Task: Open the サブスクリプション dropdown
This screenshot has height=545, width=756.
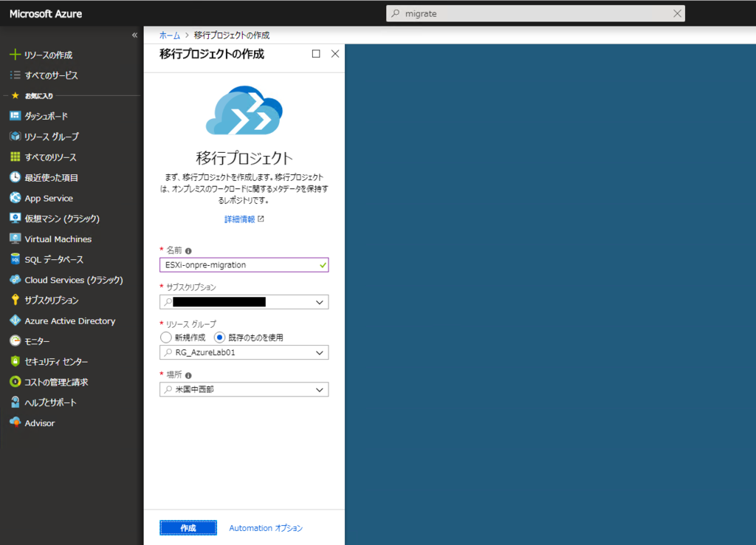Action: (244, 302)
